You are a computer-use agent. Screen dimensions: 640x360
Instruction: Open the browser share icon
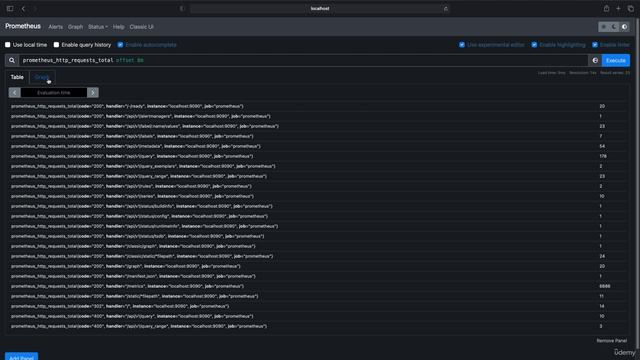coord(607,9)
